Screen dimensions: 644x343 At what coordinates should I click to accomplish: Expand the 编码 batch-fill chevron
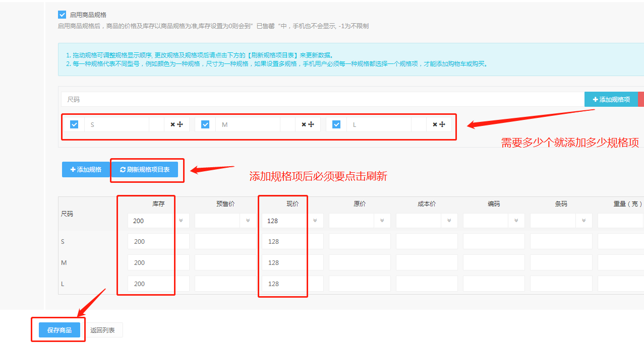[516, 221]
